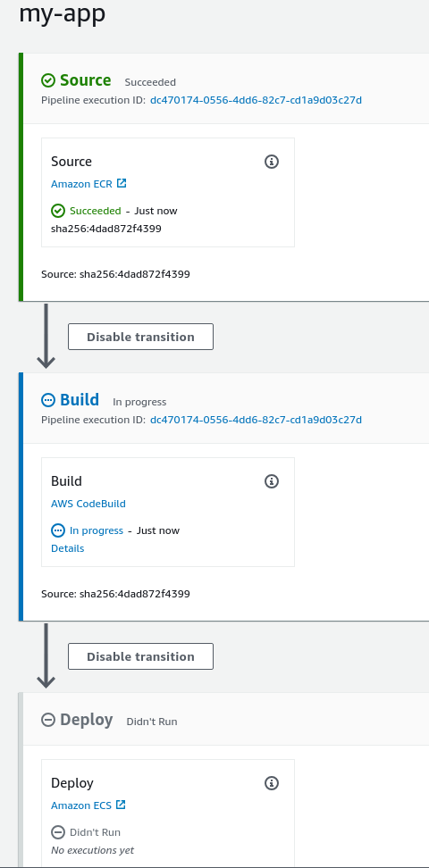Open Build stage pipeline execution ID link
The height and width of the screenshot is (868, 429).
[257, 420]
